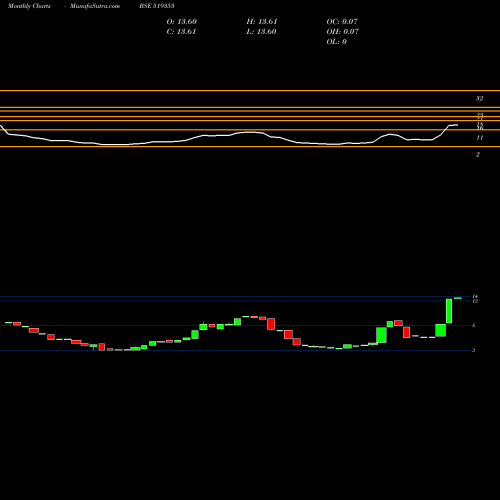Viewport: 500px width, 500px height.
Task: Select the final flat candle at the chart's right end
Action: coord(458,298)
